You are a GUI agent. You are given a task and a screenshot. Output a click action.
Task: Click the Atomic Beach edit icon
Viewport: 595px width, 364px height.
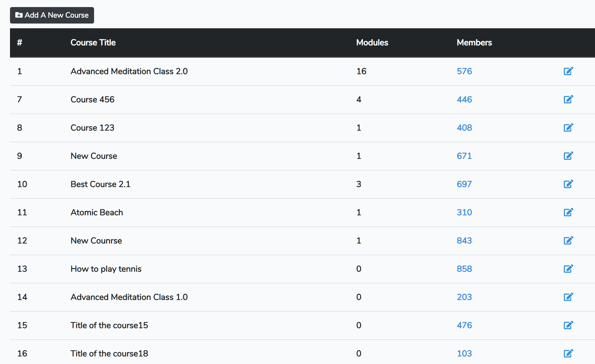click(x=568, y=212)
